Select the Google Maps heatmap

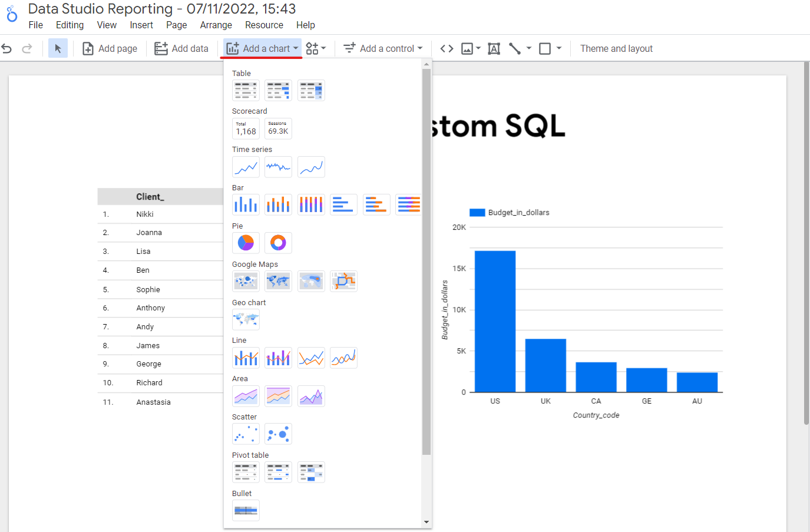pos(311,281)
